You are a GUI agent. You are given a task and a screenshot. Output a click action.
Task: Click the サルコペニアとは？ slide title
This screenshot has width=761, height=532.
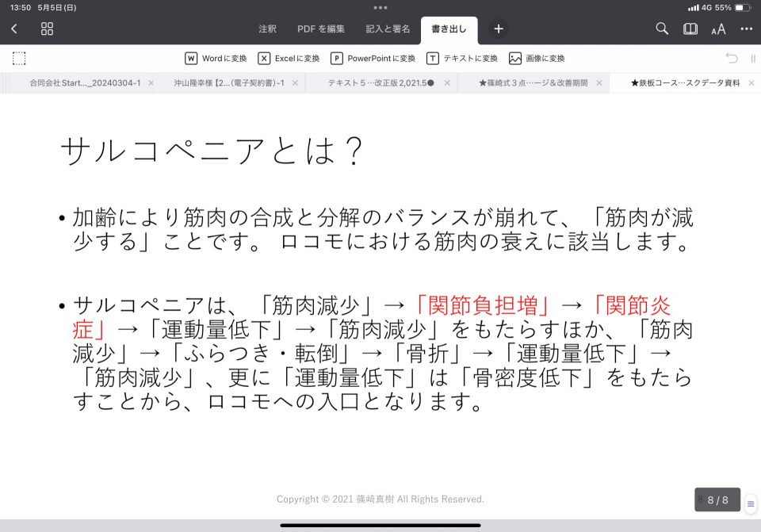(x=212, y=151)
